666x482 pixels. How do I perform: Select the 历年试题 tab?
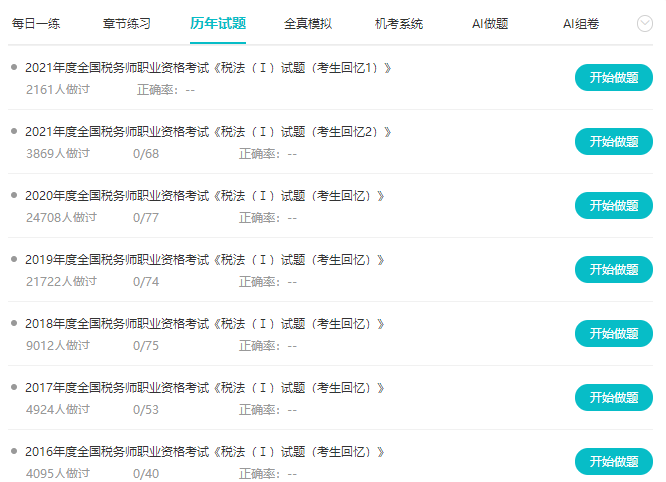pos(218,23)
